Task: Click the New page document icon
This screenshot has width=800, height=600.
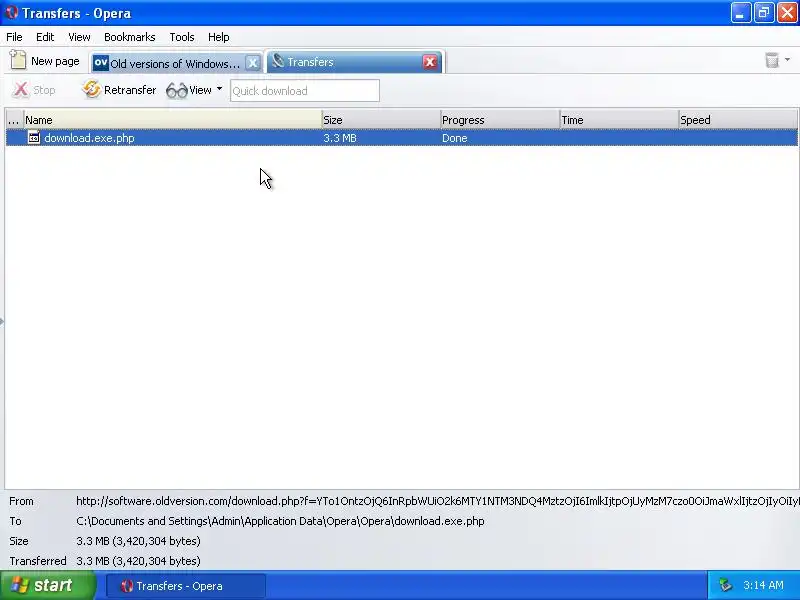Action: click(18, 60)
